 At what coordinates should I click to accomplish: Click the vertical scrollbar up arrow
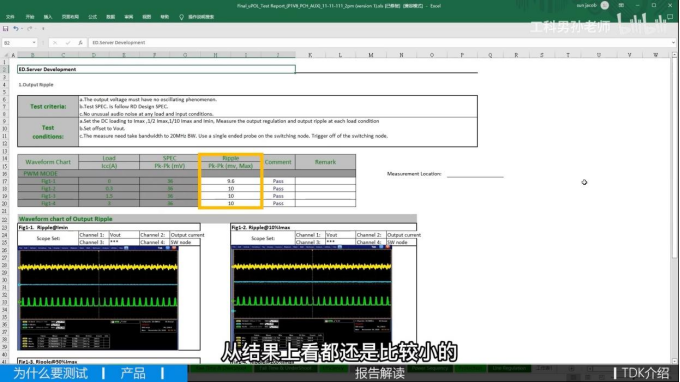click(674, 55)
